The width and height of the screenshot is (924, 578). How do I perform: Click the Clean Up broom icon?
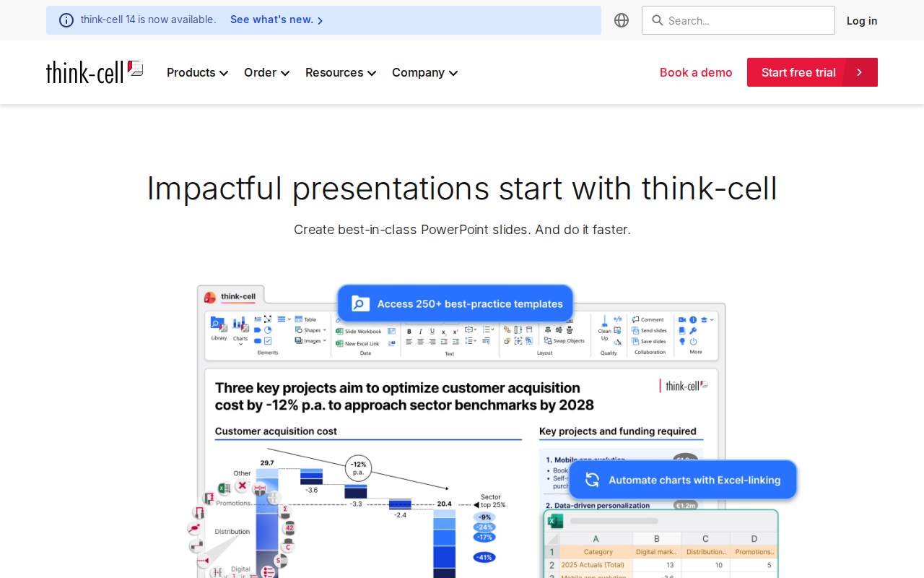(x=605, y=321)
